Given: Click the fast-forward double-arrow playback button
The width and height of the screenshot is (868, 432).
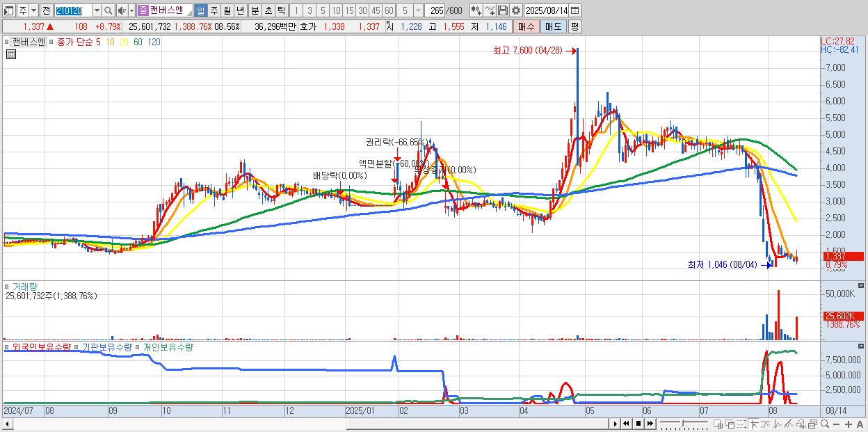Looking at the screenshot, I should (650, 424).
